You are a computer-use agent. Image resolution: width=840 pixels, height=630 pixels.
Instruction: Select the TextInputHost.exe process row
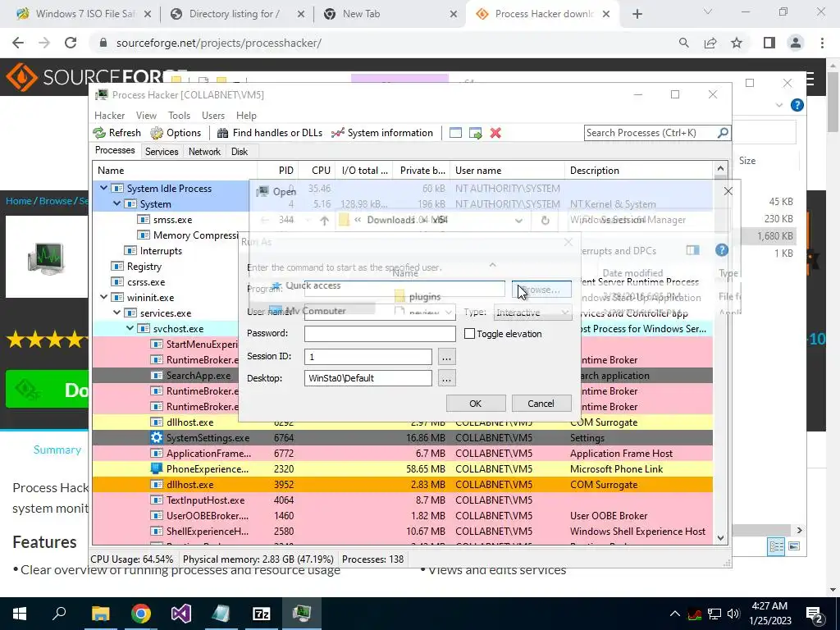point(402,500)
